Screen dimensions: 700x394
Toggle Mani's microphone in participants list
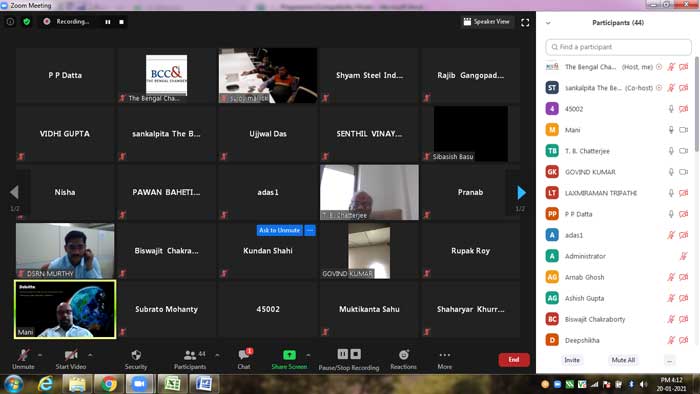pos(671,130)
